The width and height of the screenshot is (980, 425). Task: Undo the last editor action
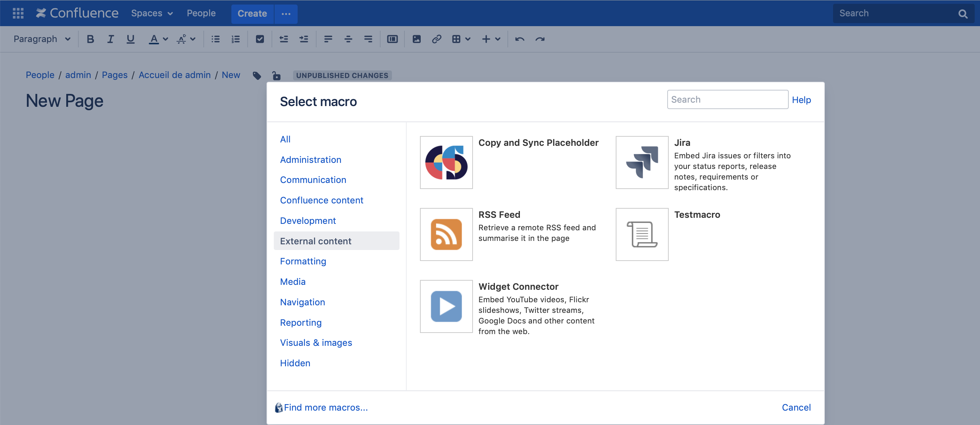point(519,39)
